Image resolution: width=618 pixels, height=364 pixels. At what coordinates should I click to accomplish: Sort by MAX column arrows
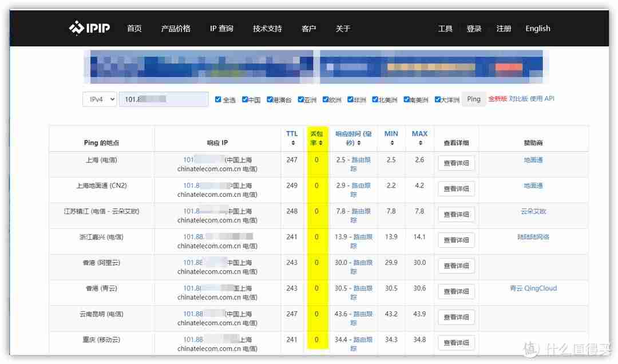click(420, 143)
